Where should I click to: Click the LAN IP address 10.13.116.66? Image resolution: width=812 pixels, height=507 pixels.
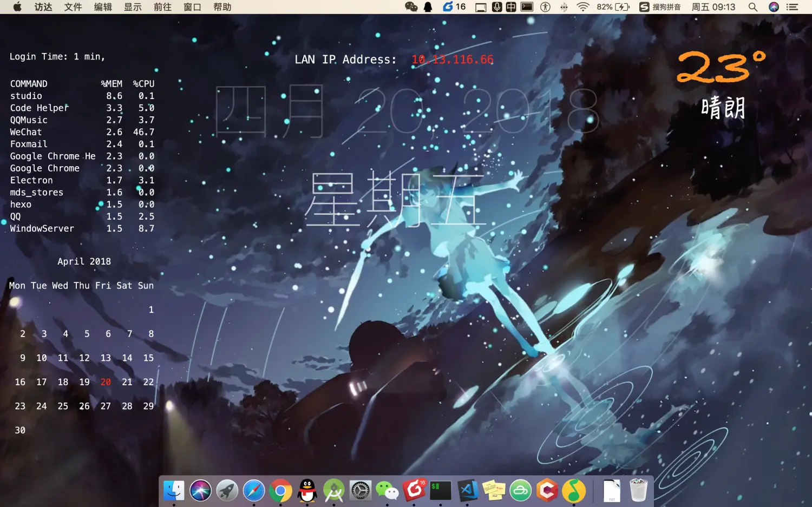point(453,60)
